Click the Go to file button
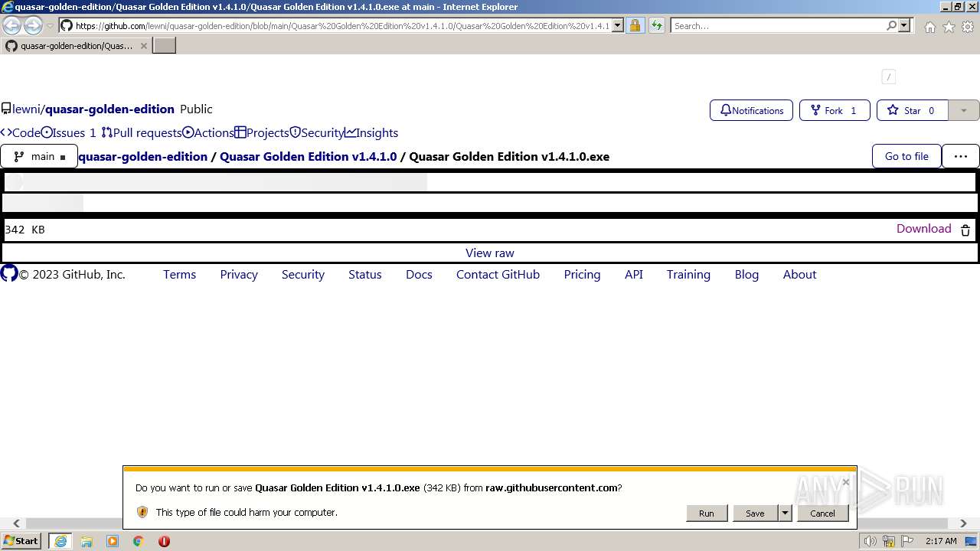Screen dimensions: 980x551 click(906, 156)
